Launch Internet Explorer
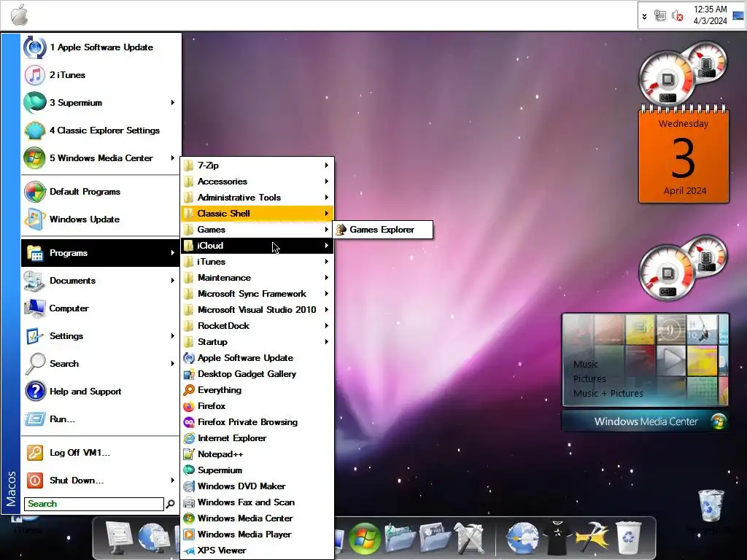Screen dimensions: 747x560 [258, 438]
